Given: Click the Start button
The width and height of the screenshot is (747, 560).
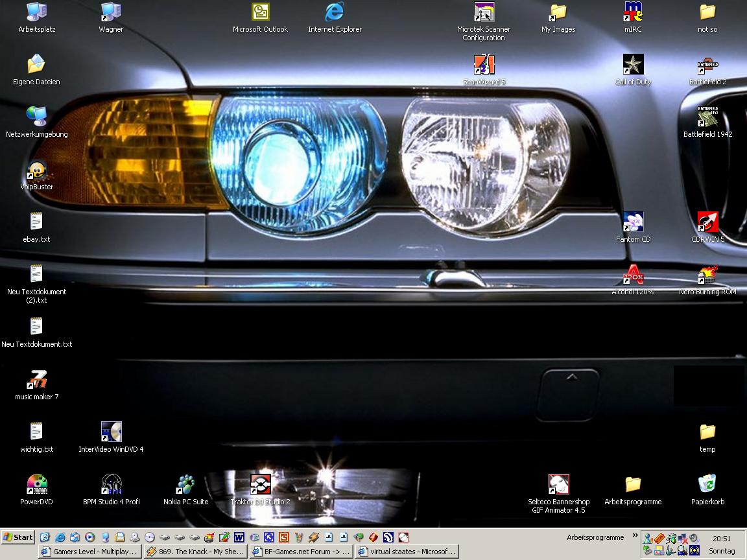Looking at the screenshot, I should (18, 537).
